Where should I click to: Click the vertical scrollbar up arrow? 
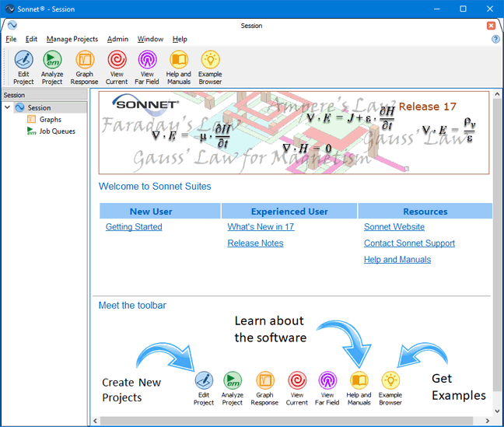[497, 94]
